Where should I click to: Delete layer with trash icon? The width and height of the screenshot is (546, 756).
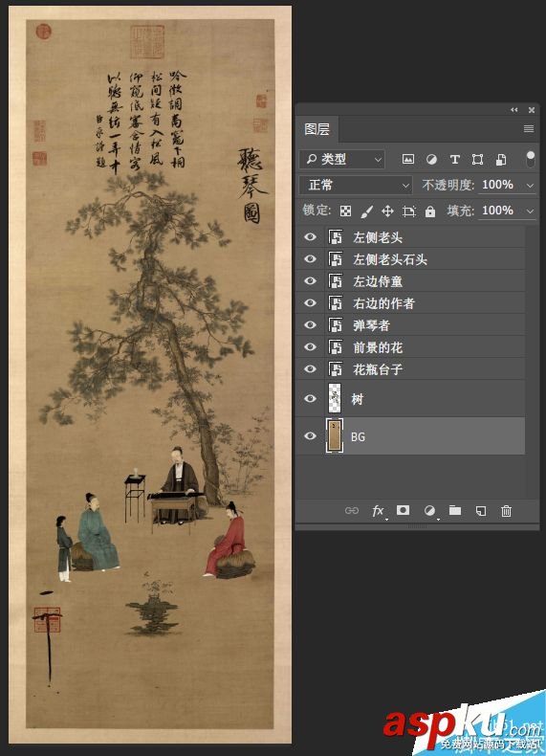[x=506, y=511]
